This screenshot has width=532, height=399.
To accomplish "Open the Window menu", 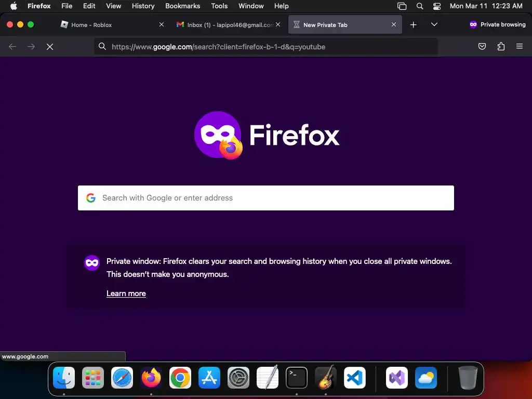I will [251, 6].
